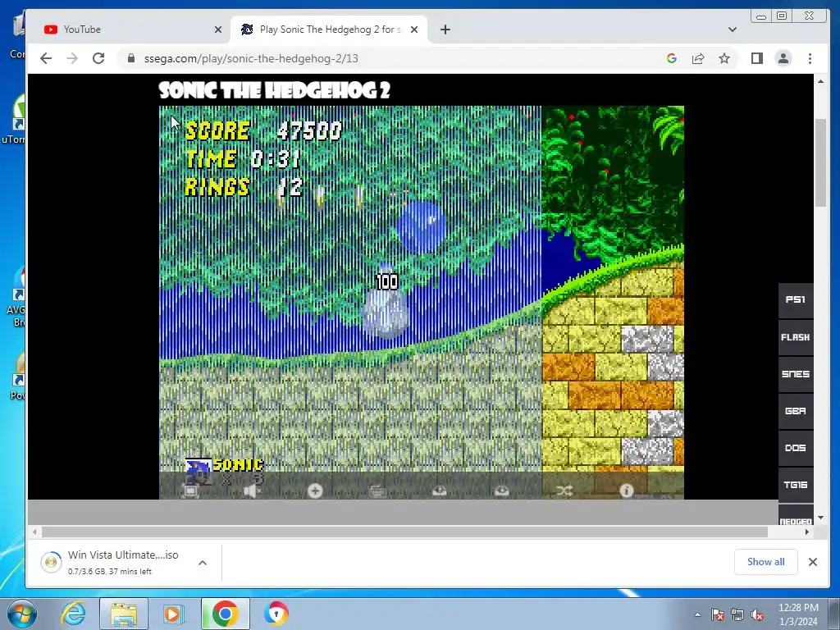Open Windows Media Player from taskbar
Image resolution: width=840 pixels, height=630 pixels.
172,614
